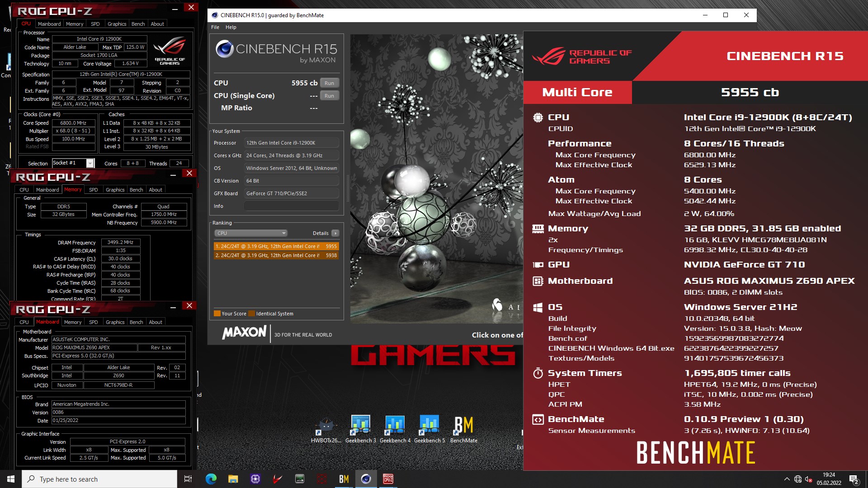The height and width of the screenshot is (488, 868).
Task: Click the BenchMate code bracket icon
Action: pos(538,419)
